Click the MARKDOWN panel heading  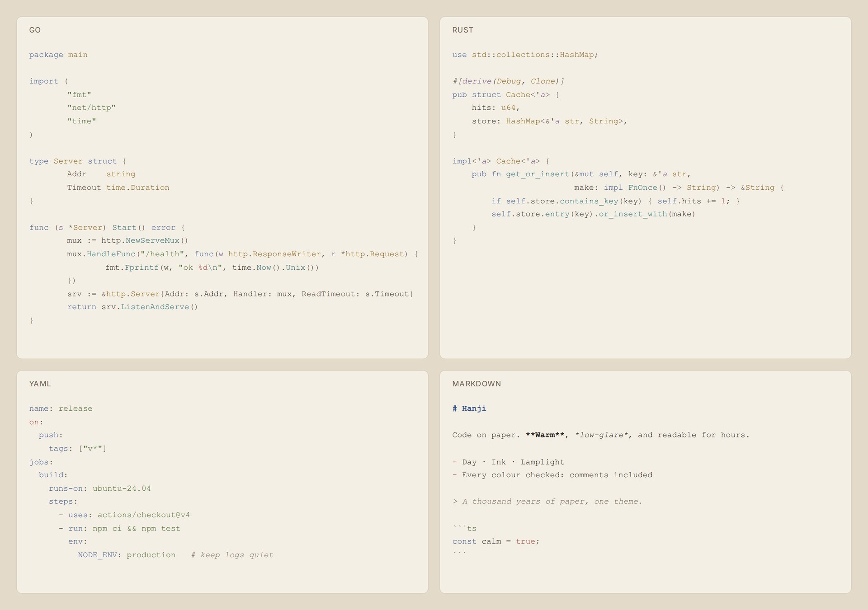tap(476, 384)
